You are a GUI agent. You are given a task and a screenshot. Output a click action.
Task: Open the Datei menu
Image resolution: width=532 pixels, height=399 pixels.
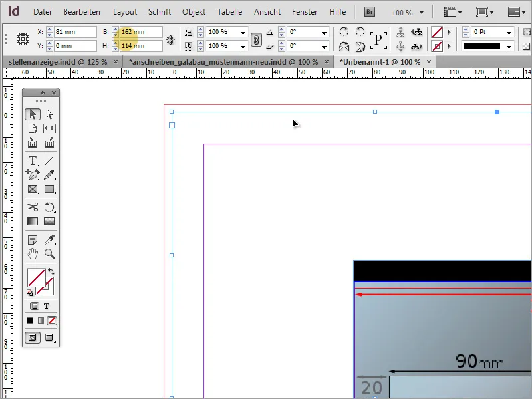click(42, 12)
